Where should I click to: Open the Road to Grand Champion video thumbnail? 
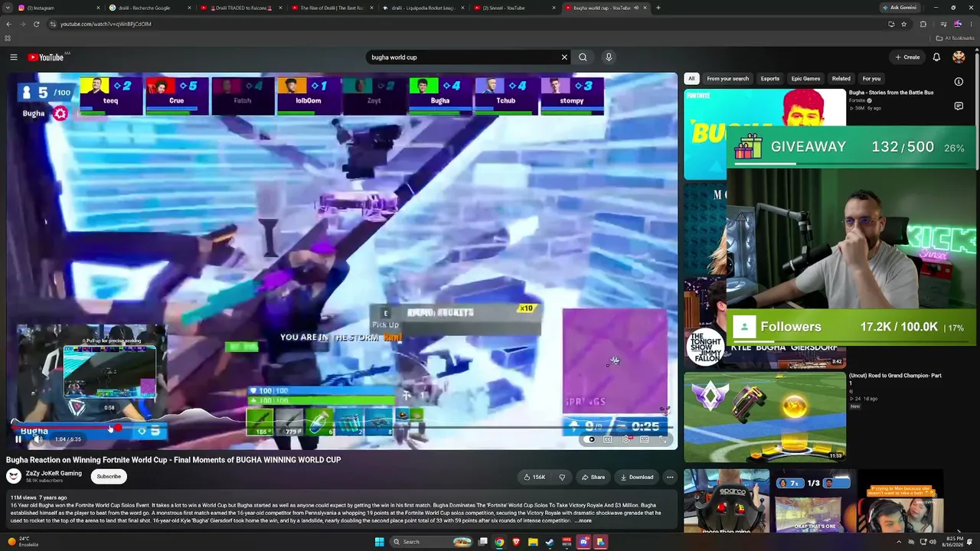[x=765, y=417]
